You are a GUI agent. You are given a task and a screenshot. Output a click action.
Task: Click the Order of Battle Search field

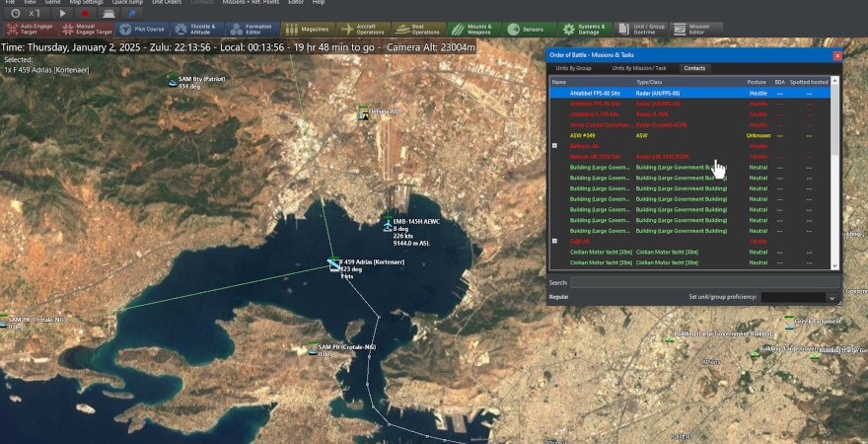pyautogui.click(x=704, y=282)
